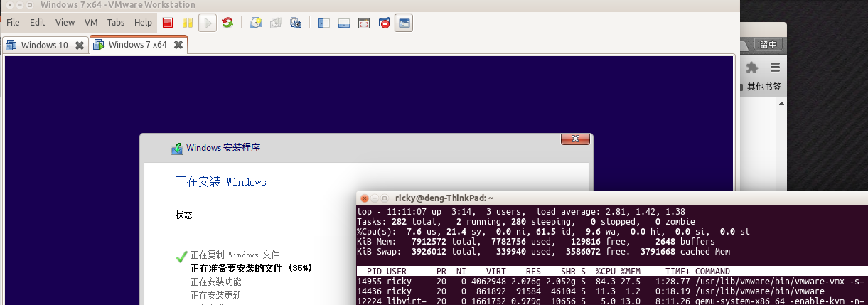The height and width of the screenshot is (305, 868).
Task: Open the VM menu
Action: click(91, 23)
